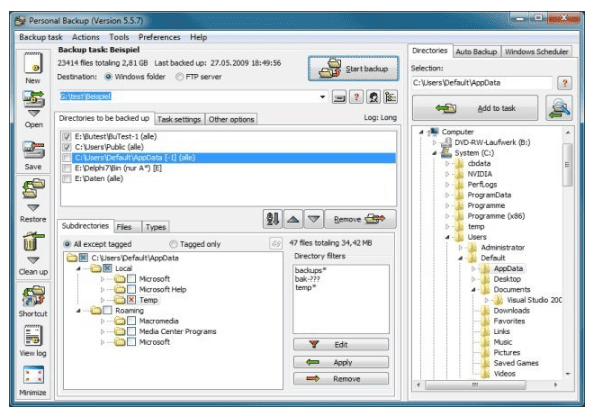Click the System (C:) drive icon
The width and height of the screenshot is (596, 416).
[x=446, y=153]
